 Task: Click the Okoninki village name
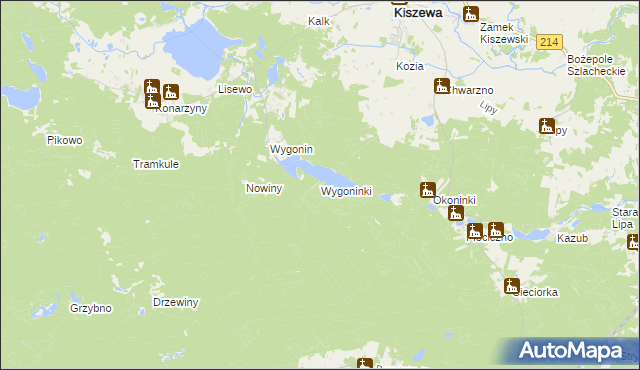[454, 200]
